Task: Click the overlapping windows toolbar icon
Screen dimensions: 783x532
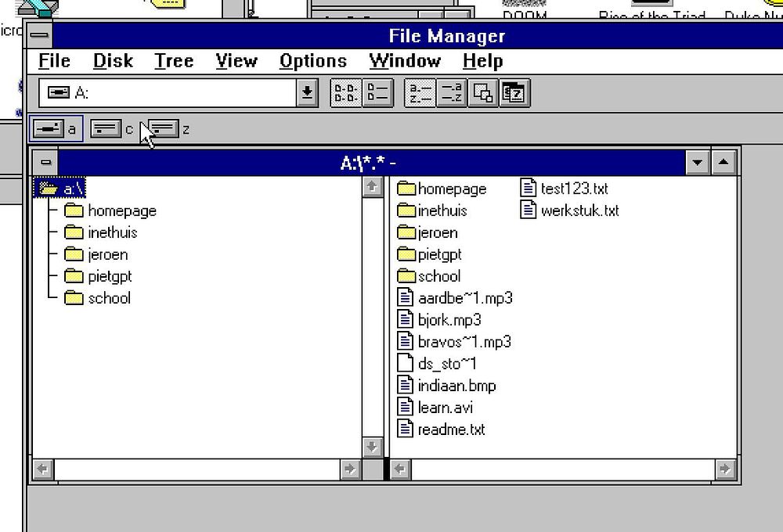Action: coord(483,93)
